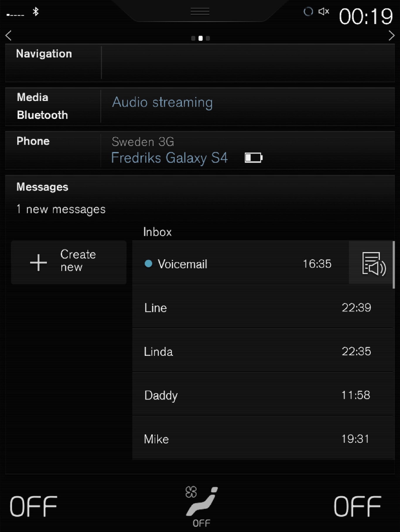Click the inbox scrollbar handle
The width and height of the screenshot is (400, 532).
394,265
